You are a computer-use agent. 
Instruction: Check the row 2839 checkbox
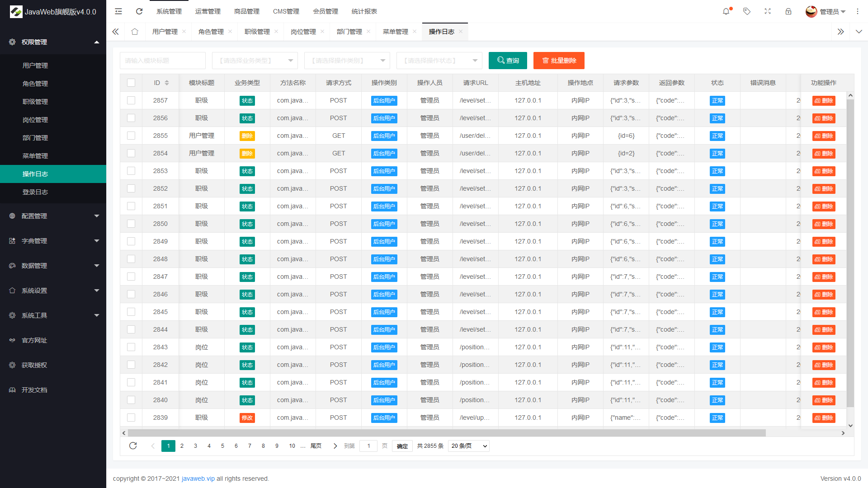(x=131, y=418)
